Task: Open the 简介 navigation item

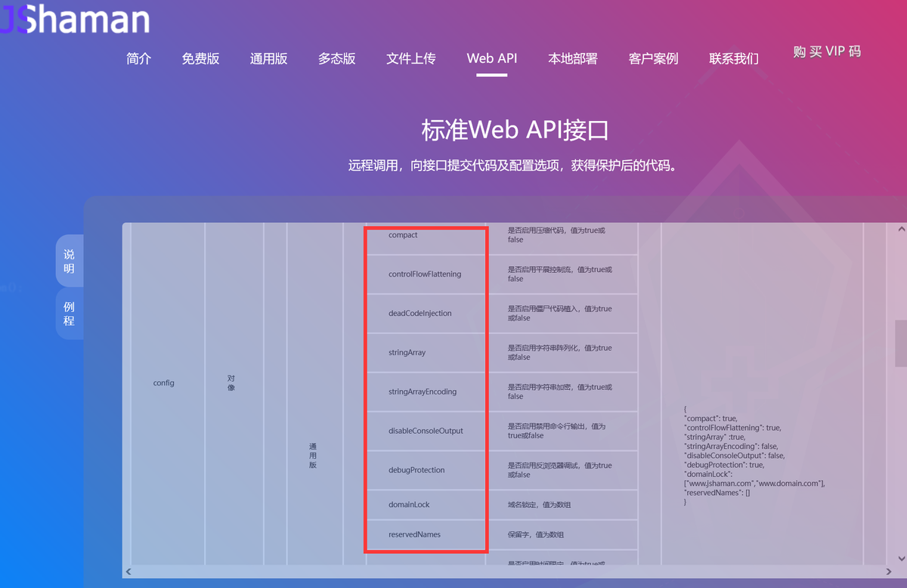Action: tap(138, 58)
